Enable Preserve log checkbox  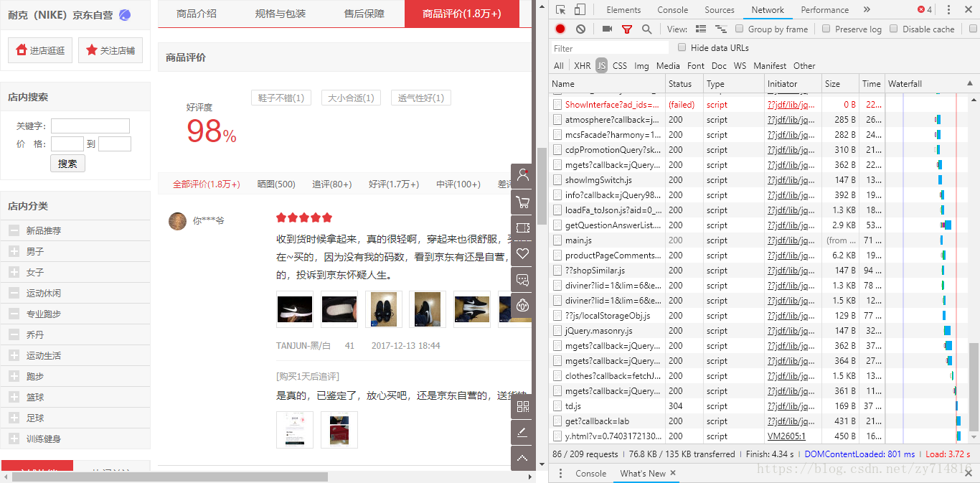tap(826, 29)
